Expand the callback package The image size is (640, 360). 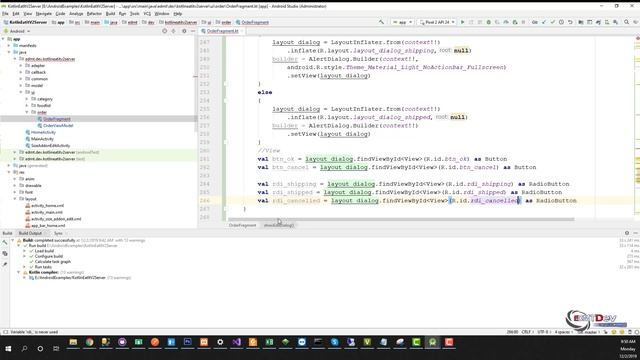[21, 72]
